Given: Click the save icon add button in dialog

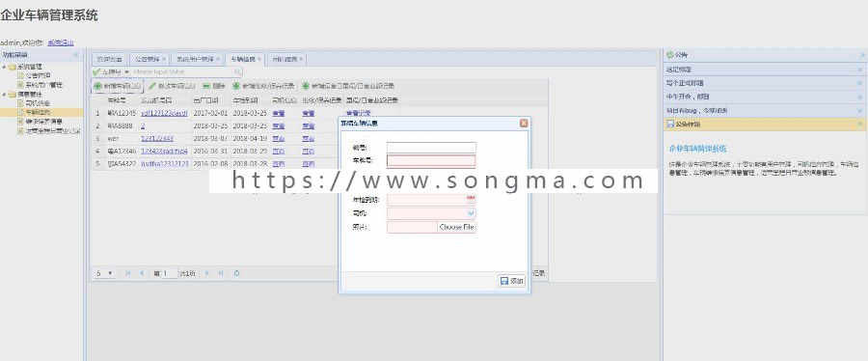Looking at the screenshot, I should click(511, 281).
